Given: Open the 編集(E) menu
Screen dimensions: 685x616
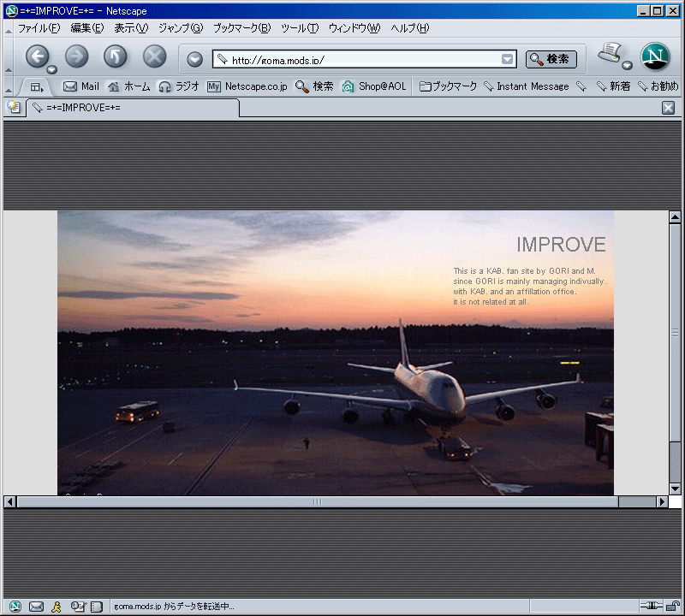Looking at the screenshot, I should pyautogui.click(x=87, y=28).
